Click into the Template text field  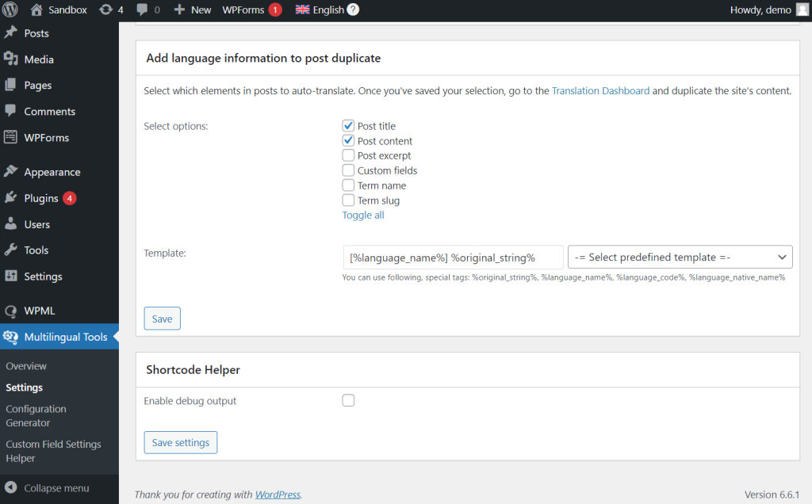(x=453, y=257)
